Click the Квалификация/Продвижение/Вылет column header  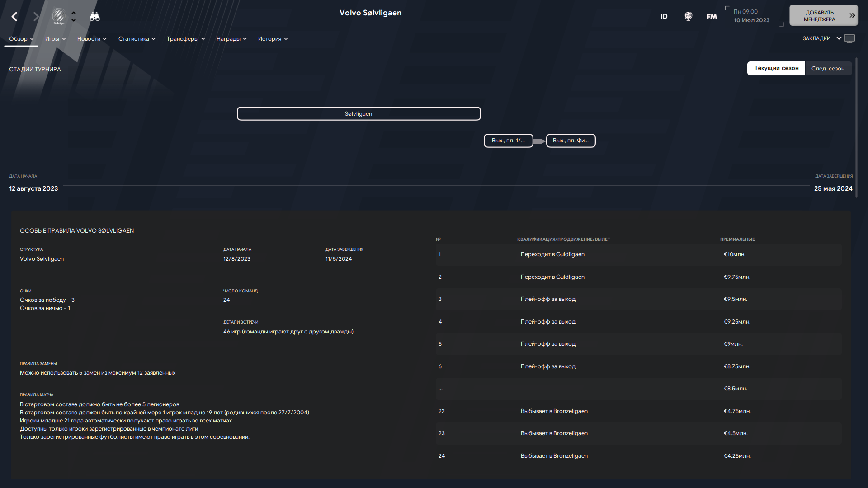563,239
